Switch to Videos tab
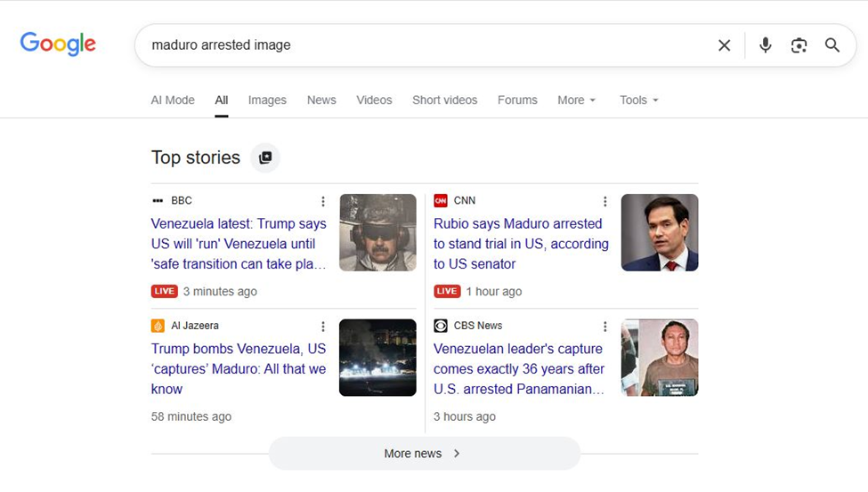Viewport: 868px width, 492px height. (x=374, y=101)
